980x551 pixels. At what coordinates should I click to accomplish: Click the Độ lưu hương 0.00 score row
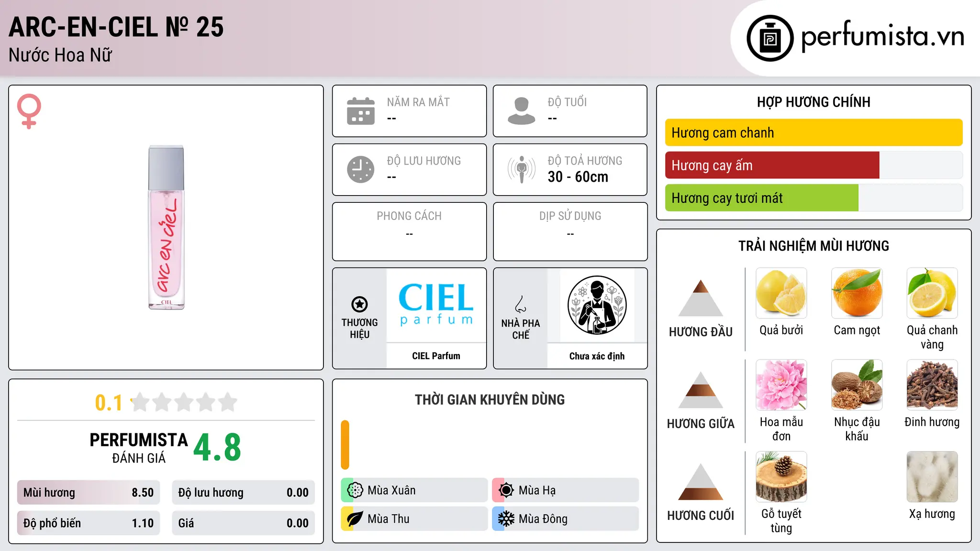(244, 493)
